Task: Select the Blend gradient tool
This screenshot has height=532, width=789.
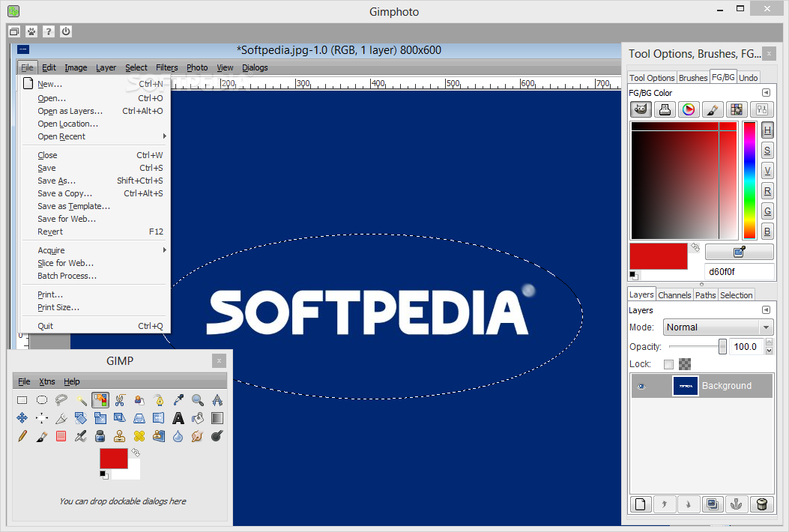Action: coord(217,418)
